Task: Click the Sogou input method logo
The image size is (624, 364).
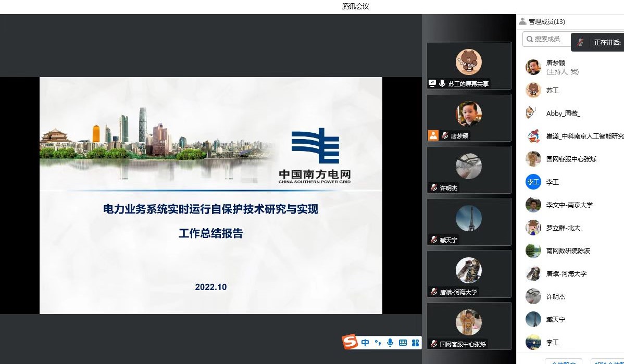Action: (x=350, y=342)
